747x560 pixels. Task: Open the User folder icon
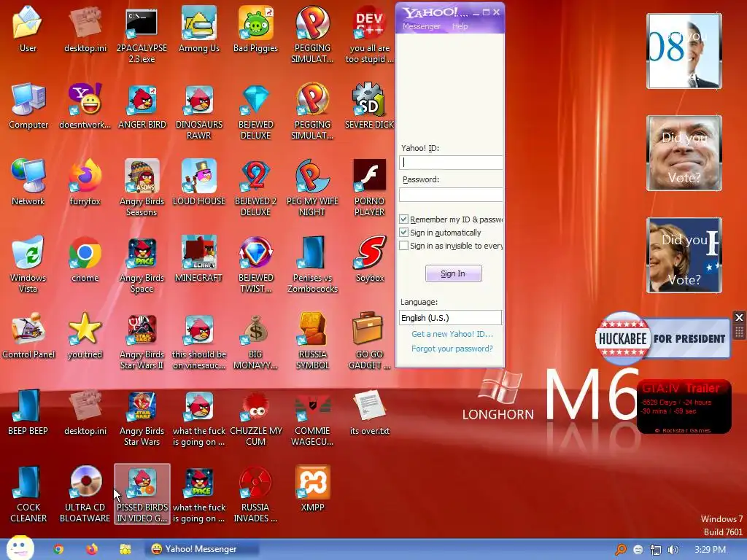coord(28,28)
